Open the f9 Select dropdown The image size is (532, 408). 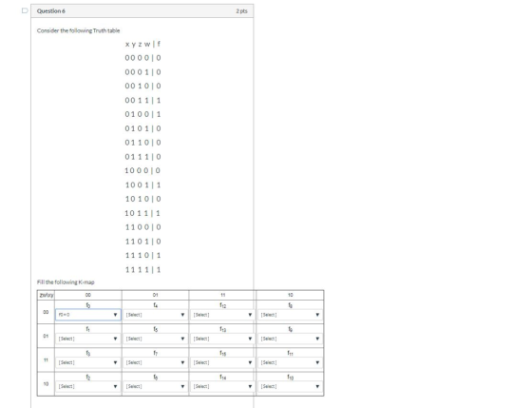290,339
